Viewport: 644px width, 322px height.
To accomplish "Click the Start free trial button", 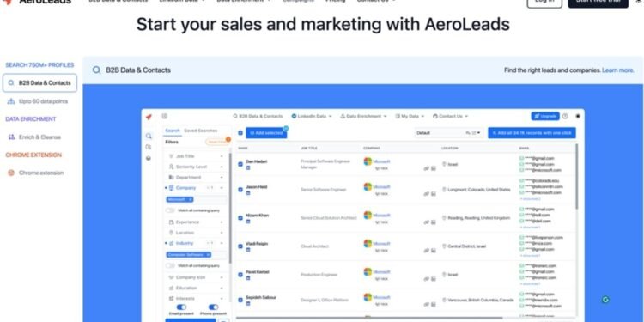I will coord(598,2).
